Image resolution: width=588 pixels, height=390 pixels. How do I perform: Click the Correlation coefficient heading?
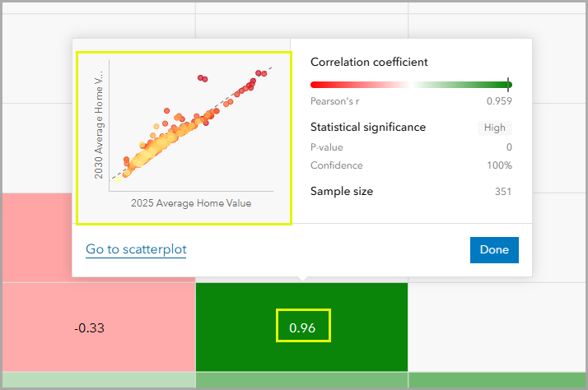369,62
